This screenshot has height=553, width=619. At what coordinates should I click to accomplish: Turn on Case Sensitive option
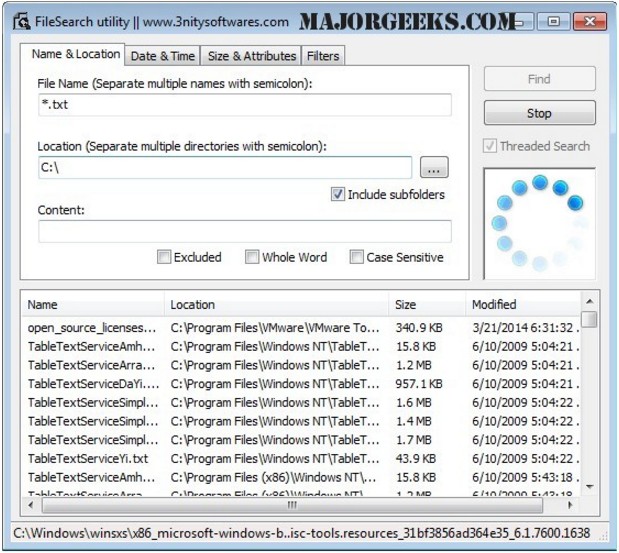[356, 257]
